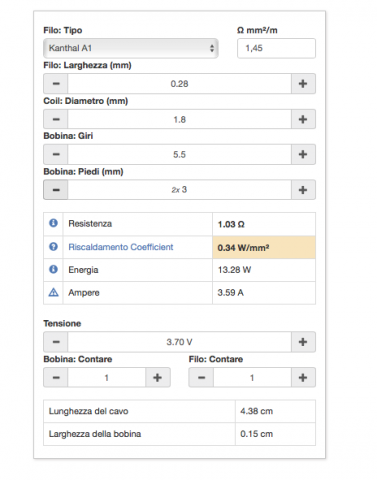Click the coil diameter value 1.8

click(179, 119)
